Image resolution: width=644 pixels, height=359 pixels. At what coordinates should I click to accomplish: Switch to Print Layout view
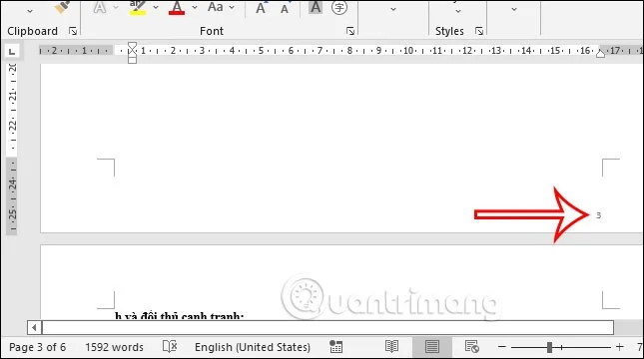[x=432, y=347]
